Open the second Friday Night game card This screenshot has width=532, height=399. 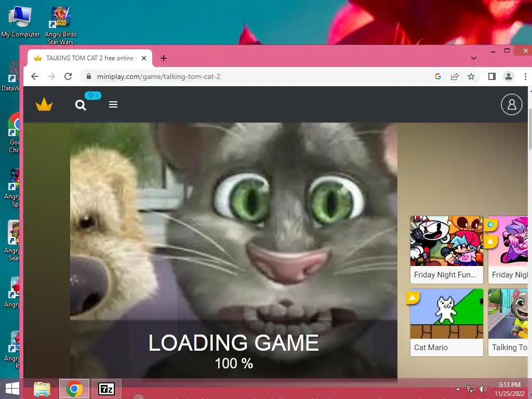coord(508,250)
